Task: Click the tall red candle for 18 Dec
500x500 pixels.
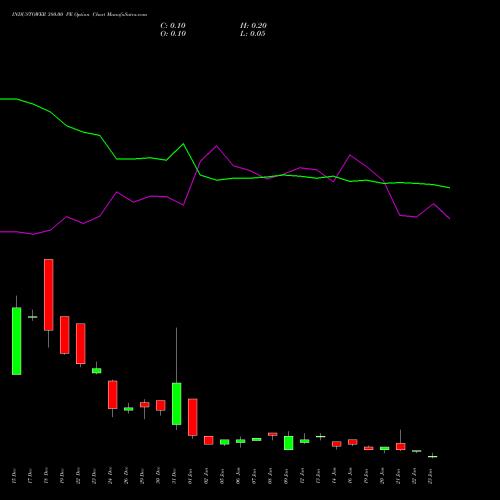Action: pyautogui.click(x=49, y=295)
